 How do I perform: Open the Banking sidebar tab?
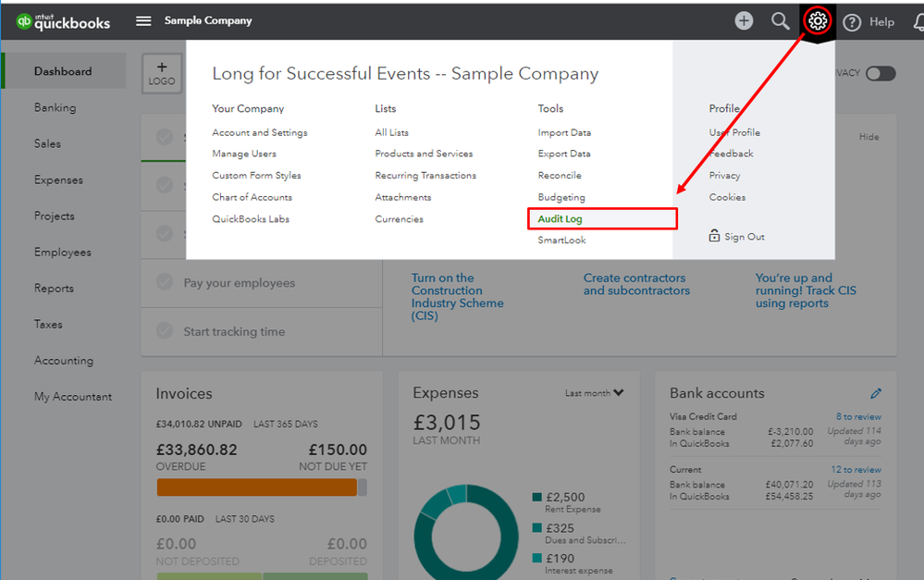(x=55, y=107)
